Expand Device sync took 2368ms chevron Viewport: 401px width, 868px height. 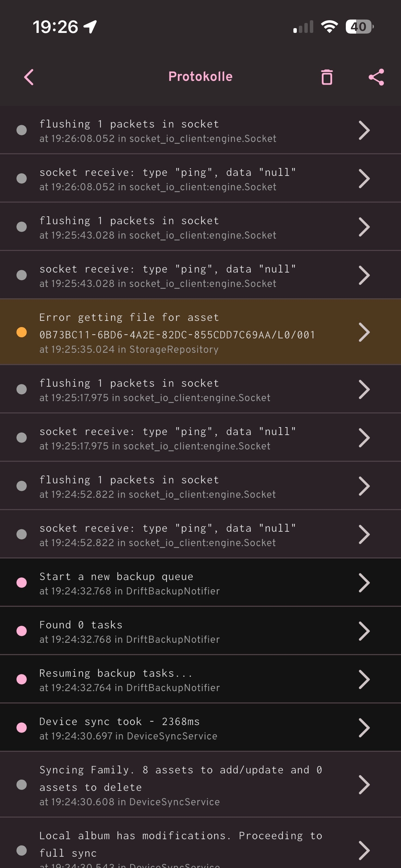[x=364, y=728]
